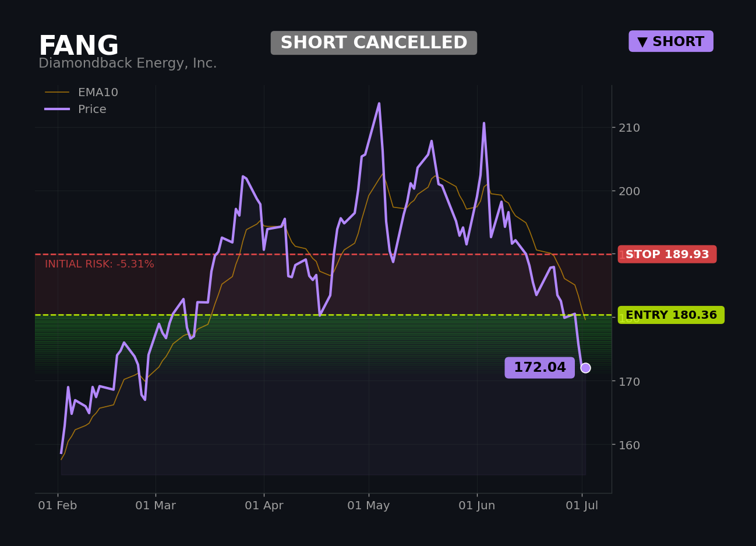The width and height of the screenshot is (756, 546).
Task: Click the EMA10 legend line swatch
Action: [x=57, y=93]
